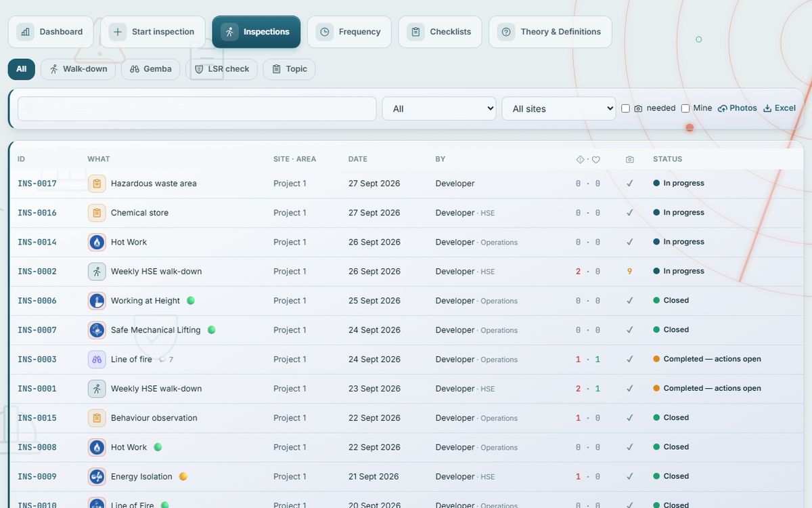Click the Hot Work flame icon for INS-0008
Screen dimensions: 812x508
coord(97,447)
